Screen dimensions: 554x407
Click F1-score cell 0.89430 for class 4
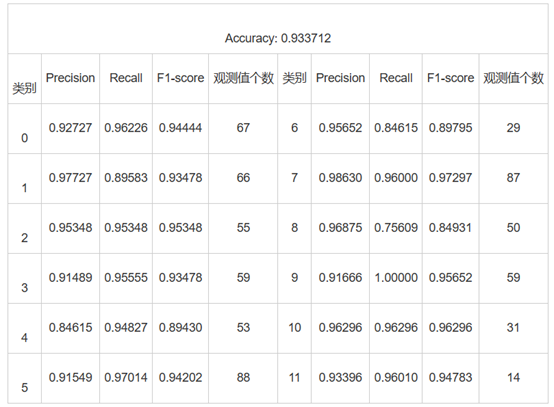click(181, 328)
